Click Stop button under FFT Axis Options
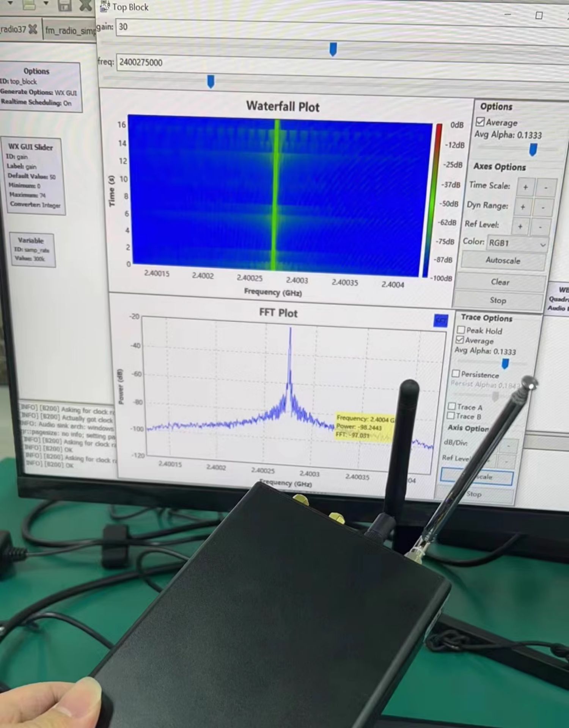Screen dimensions: 569x728 tap(474, 494)
